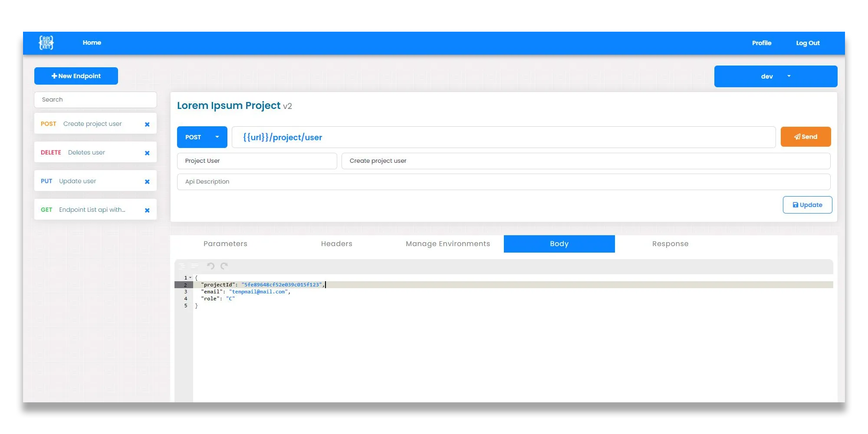Click the Search endpoints field
The height and width of the screenshot is (434, 868).
point(95,99)
